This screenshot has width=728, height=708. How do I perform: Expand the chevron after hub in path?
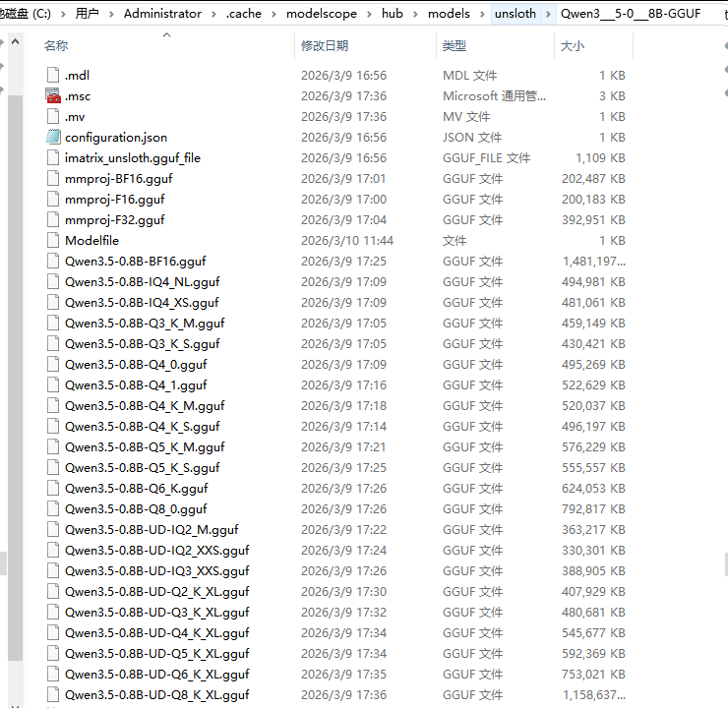(x=415, y=14)
